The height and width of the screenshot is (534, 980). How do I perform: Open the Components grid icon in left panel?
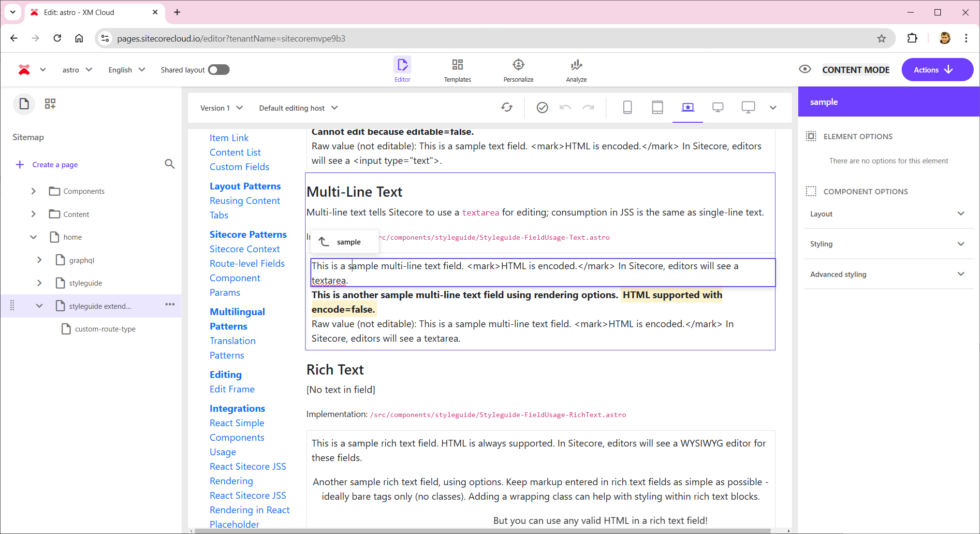[50, 104]
